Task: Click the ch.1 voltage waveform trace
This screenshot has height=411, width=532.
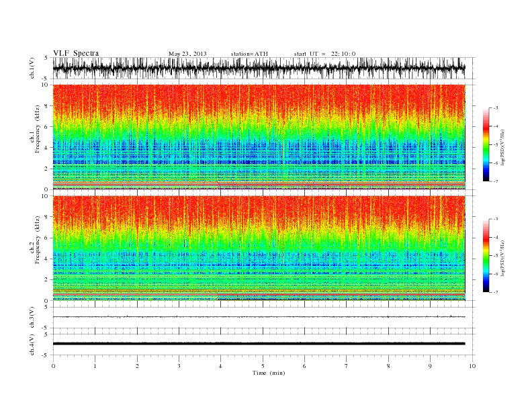Action: [x=259, y=68]
